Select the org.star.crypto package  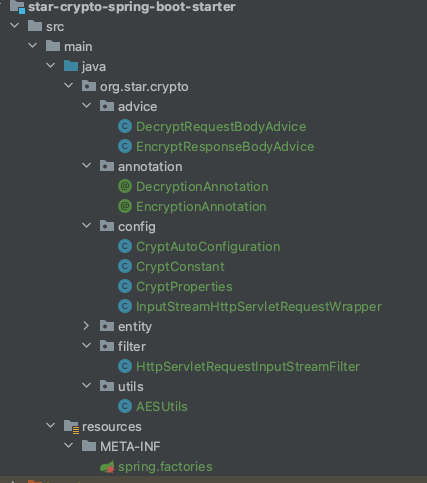pyautogui.click(x=144, y=87)
